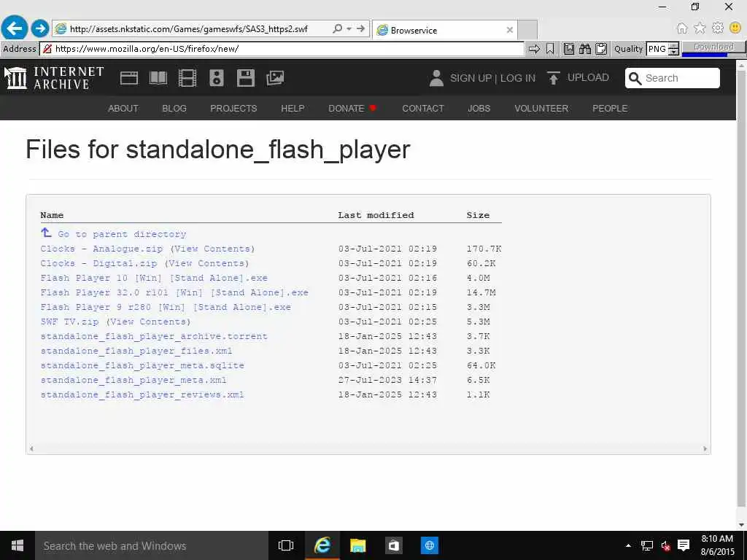Open Task View on the taskbar
The image size is (747, 560).
pyautogui.click(x=286, y=545)
